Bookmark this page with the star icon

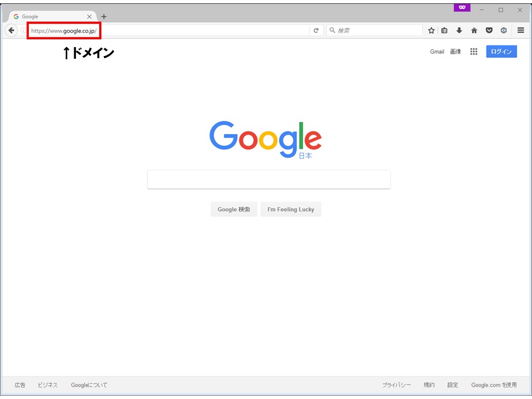431,30
